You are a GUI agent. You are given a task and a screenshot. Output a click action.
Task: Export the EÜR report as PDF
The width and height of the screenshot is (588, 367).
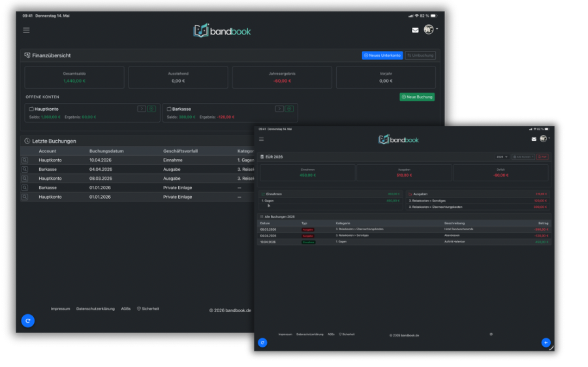(542, 157)
